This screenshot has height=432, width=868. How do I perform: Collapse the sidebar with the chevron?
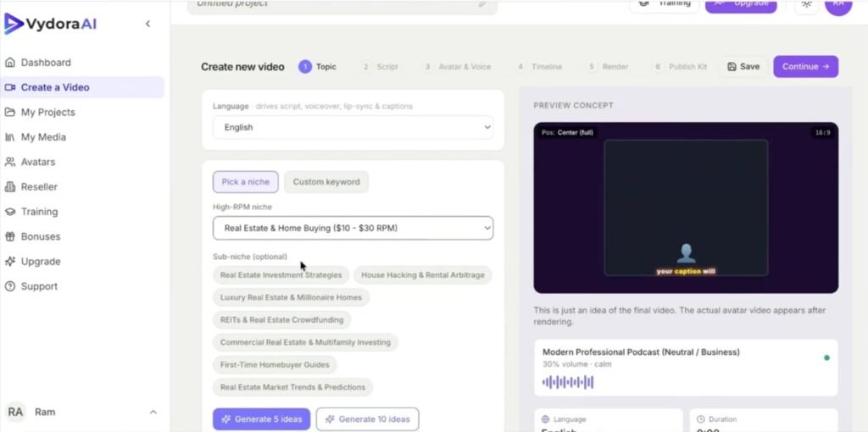(x=147, y=24)
